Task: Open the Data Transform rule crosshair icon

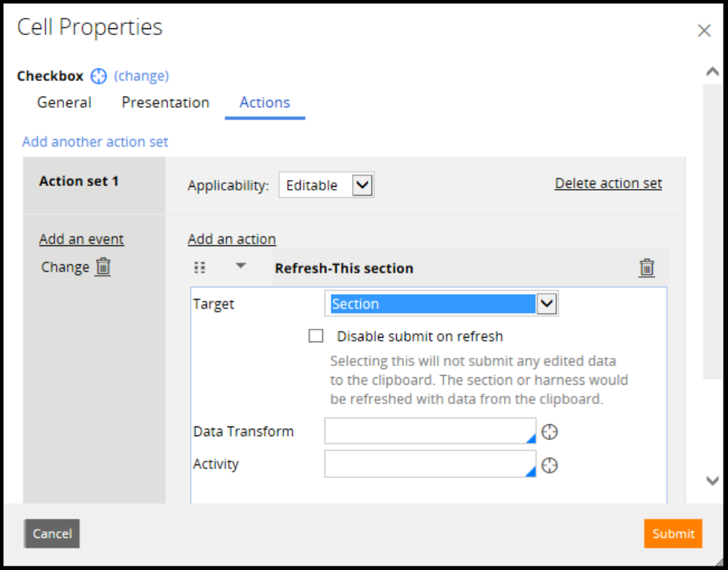Action: (x=549, y=432)
